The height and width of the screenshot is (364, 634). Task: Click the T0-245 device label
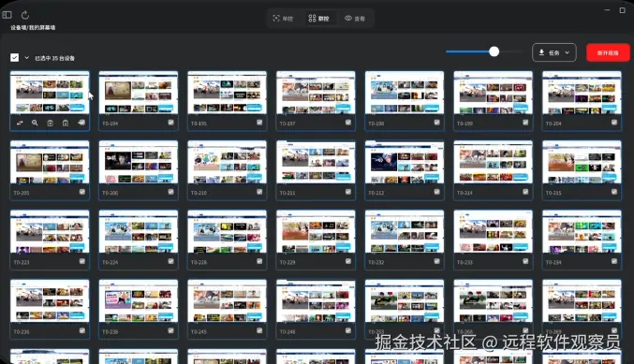(x=199, y=331)
